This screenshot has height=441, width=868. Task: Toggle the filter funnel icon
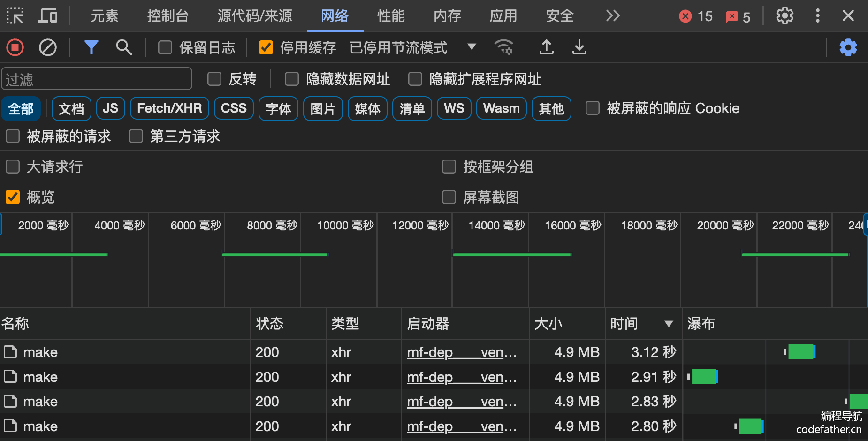pyautogui.click(x=91, y=47)
